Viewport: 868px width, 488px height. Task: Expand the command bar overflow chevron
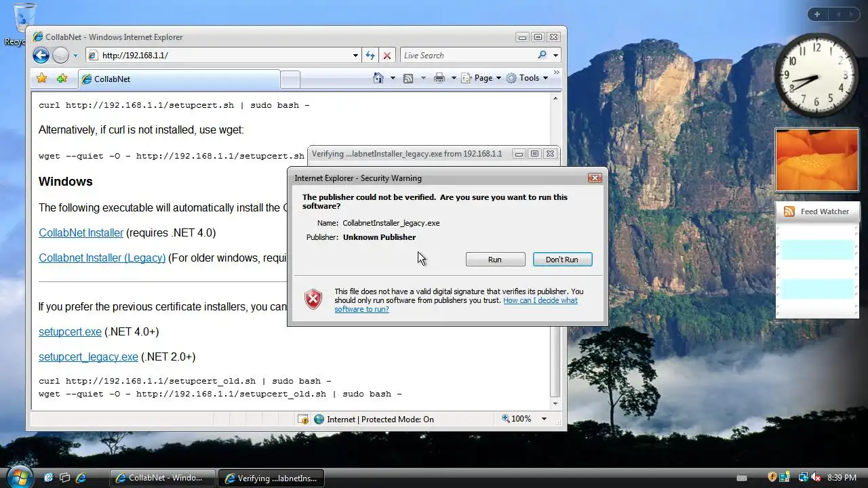[x=557, y=72]
